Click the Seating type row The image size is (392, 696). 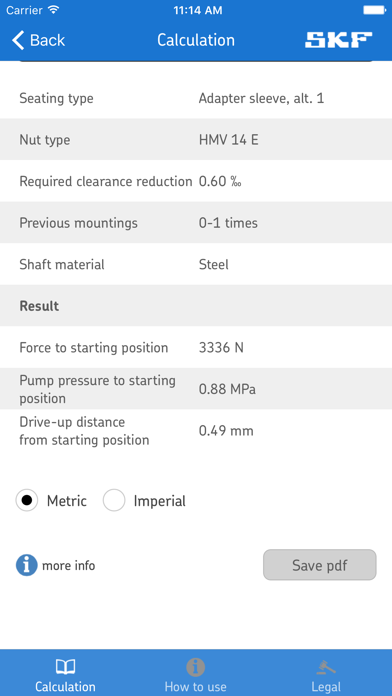click(196, 98)
